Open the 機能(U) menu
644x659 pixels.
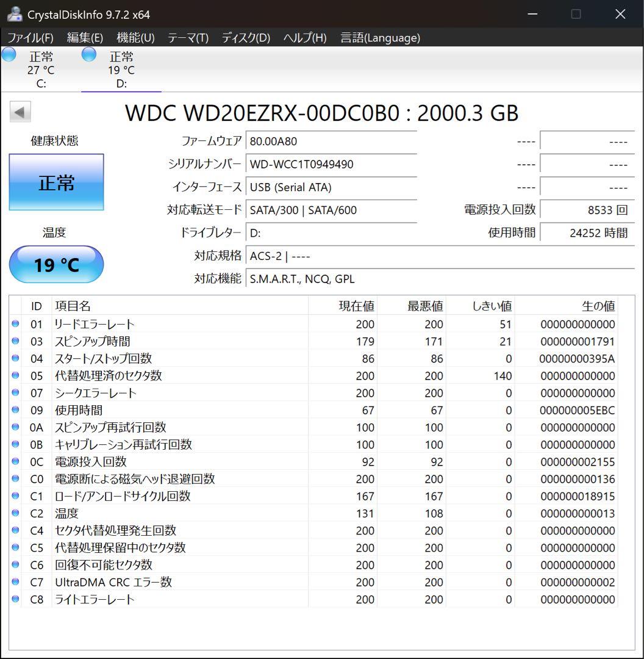point(135,38)
